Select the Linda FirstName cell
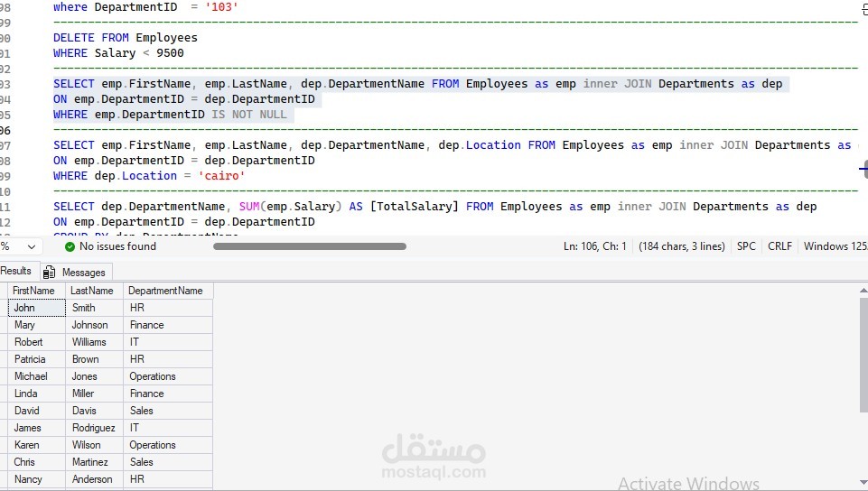This screenshot has height=491, width=868. point(36,394)
